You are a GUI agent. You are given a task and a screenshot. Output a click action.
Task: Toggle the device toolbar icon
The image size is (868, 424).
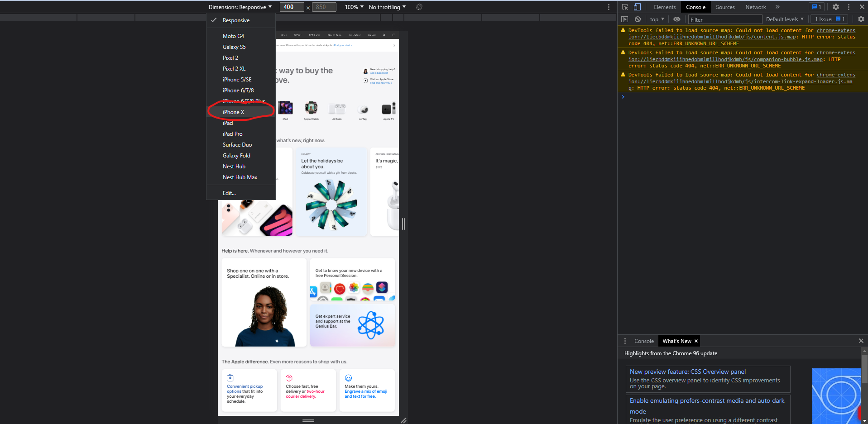click(x=637, y=7)
